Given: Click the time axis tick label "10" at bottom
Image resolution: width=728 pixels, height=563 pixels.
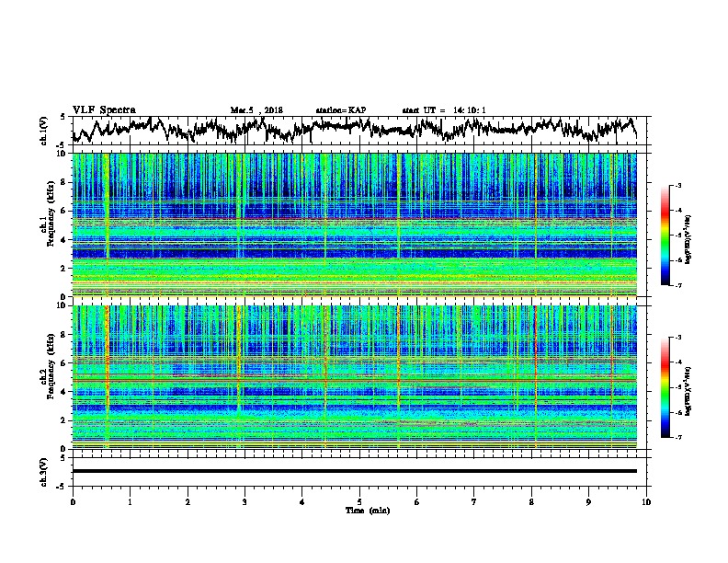Looking at the screenshot, I should tap(646, 502).
